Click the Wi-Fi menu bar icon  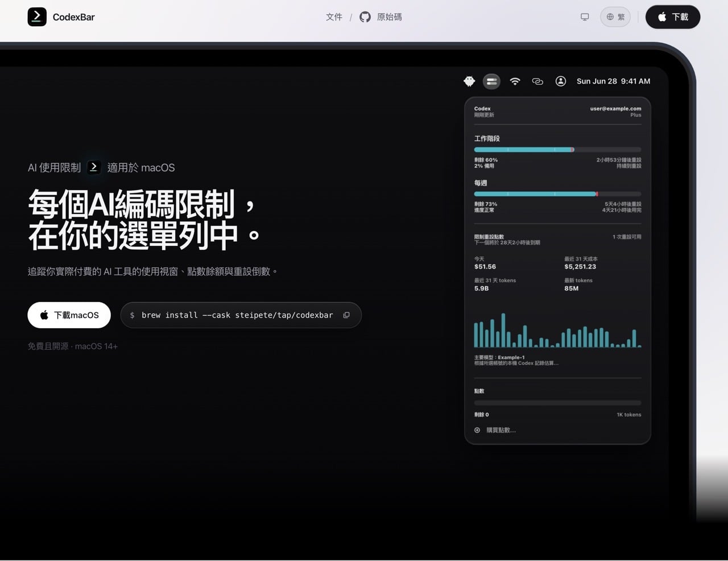point(515,81)
